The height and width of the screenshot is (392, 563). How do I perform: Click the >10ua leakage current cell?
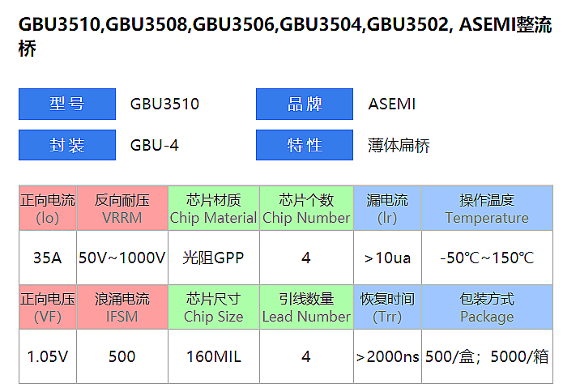coord(387,258)
